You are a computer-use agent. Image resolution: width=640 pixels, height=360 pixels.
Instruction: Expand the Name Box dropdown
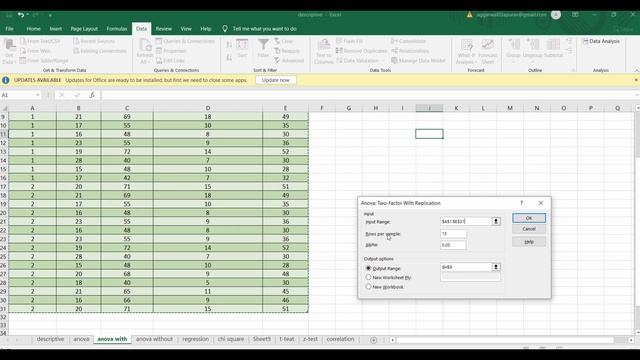point(38,95)
